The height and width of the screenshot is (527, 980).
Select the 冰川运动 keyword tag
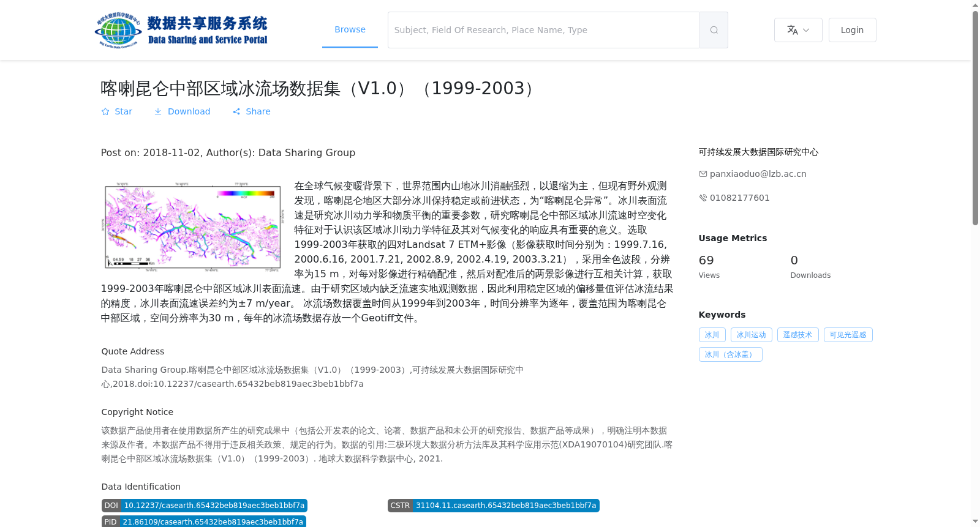[x=752, y=335]
